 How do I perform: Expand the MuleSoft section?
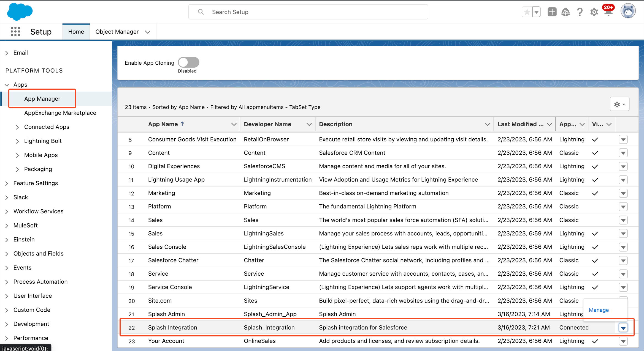(7, 226)
